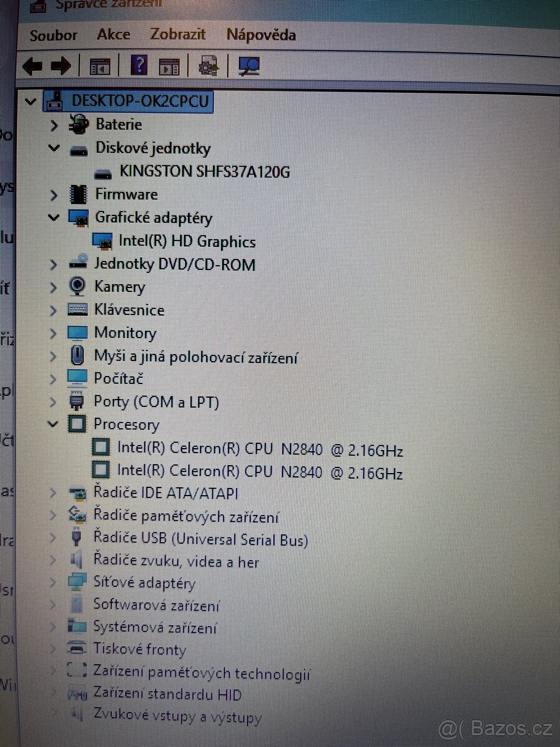Click the Update driver software icon

(x=208, y=65)
